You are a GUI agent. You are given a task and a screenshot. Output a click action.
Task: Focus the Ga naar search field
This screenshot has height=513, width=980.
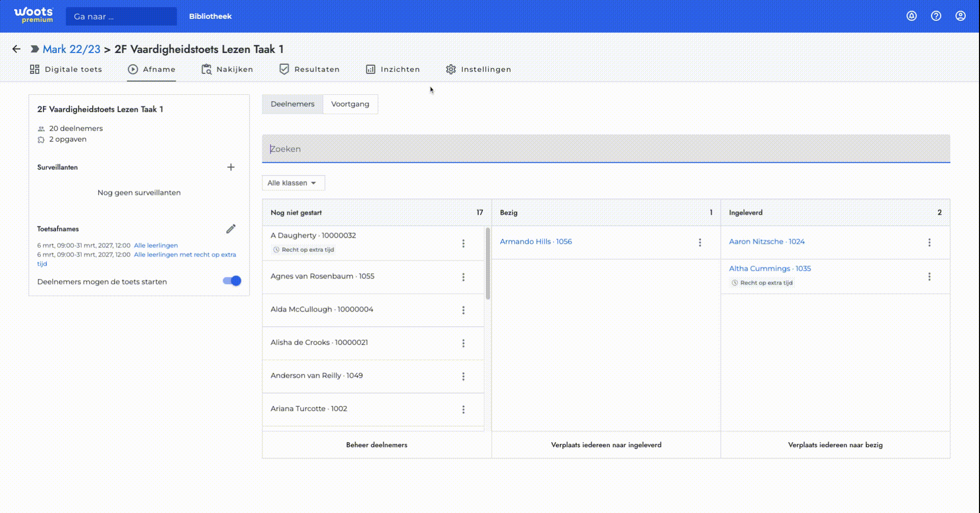tap(121, 16)
